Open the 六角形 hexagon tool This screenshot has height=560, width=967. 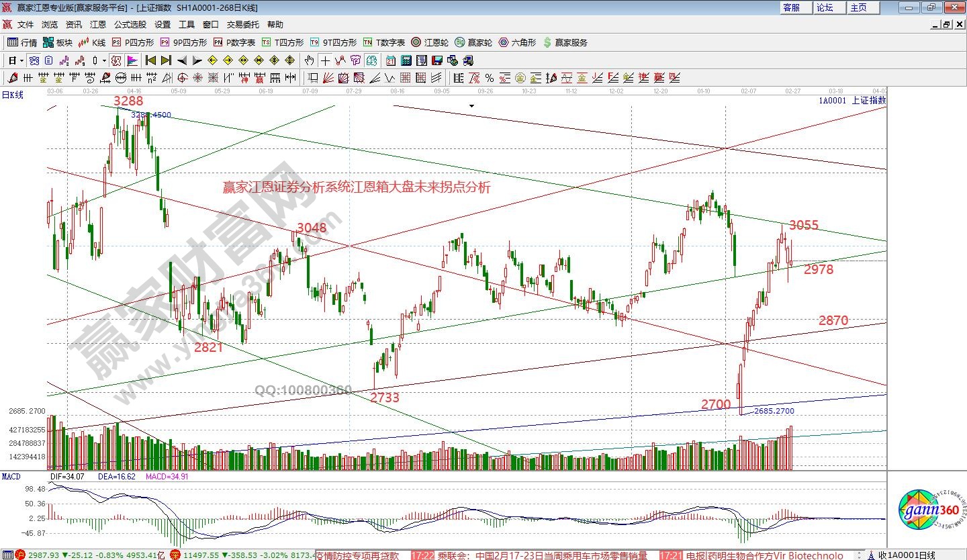click(x=518, y=42)
